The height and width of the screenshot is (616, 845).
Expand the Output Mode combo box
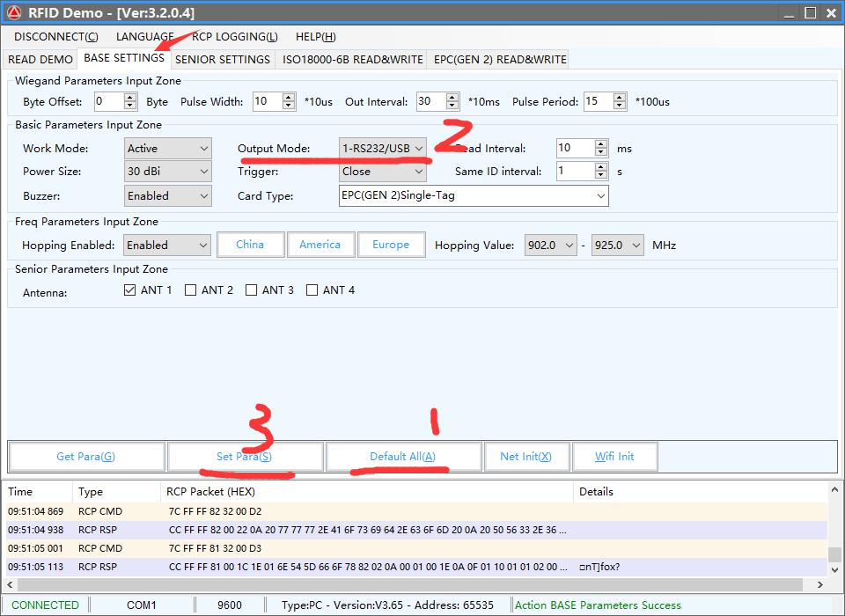click(x=383, y=149)
